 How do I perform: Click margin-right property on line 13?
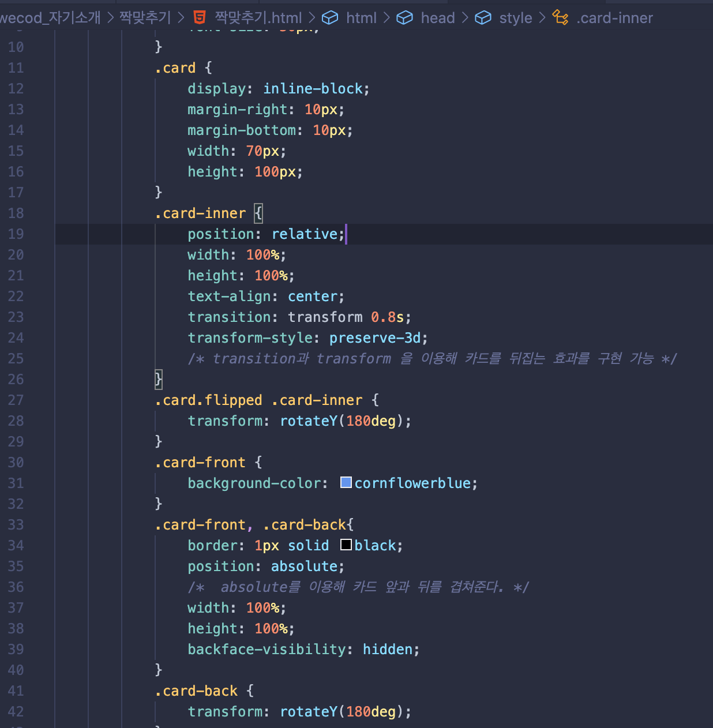[238, 110]
